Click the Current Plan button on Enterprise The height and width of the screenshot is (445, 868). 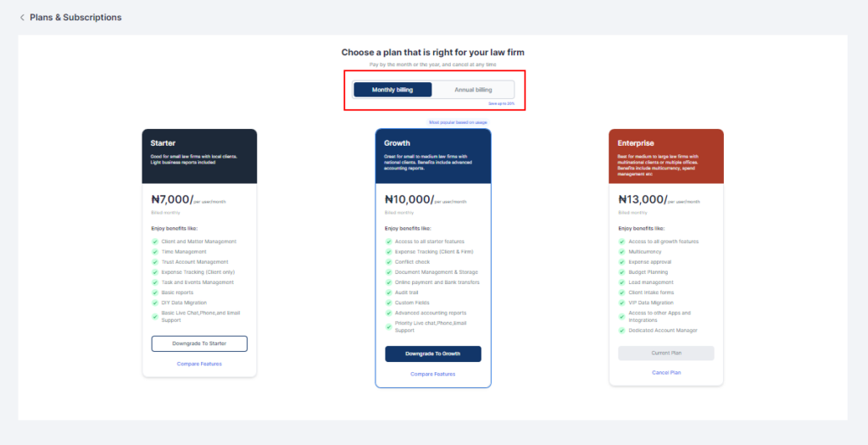666,353
